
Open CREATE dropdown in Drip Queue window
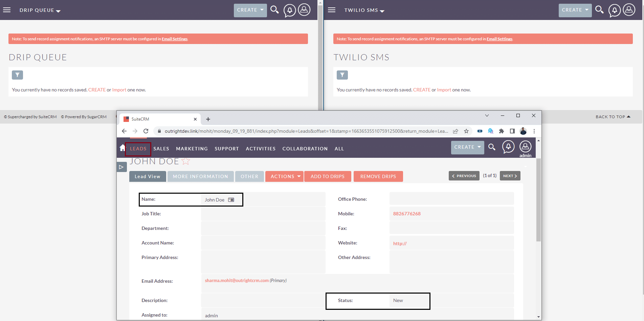[x=250, y=10]
